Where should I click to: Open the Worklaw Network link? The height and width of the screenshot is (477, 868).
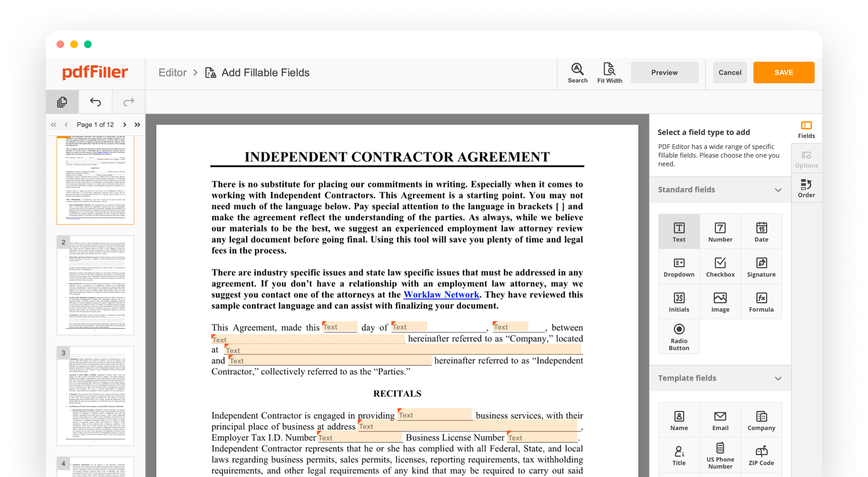tap(442, 295)
